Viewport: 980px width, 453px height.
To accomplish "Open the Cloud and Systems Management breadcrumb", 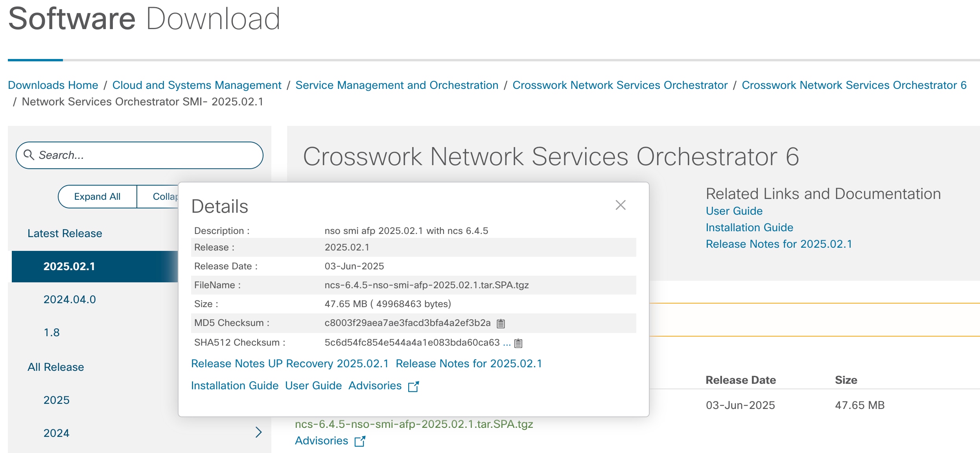I will coord(196,85).
